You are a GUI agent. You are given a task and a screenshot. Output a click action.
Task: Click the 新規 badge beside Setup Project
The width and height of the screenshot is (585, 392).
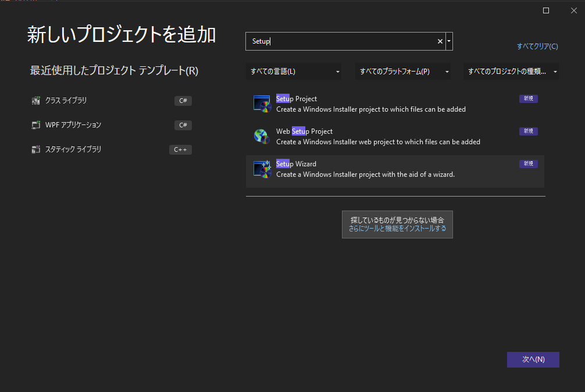point(528,98)
